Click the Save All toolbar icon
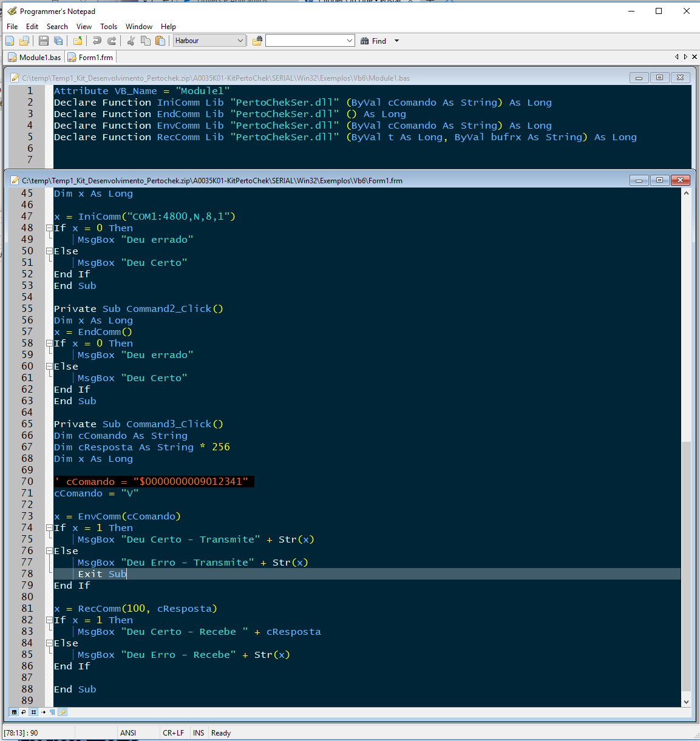Image resolution: width=700 pixels, height=741 pixels. point(58,41)
